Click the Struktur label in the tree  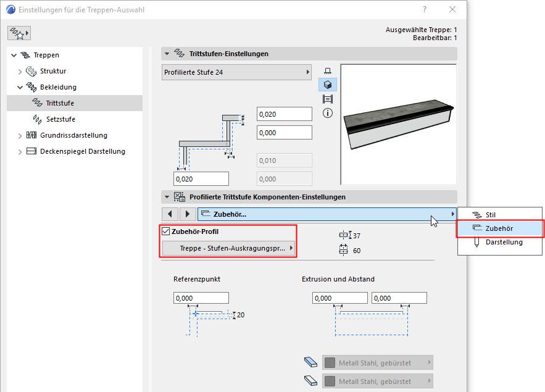coord(53,71)
